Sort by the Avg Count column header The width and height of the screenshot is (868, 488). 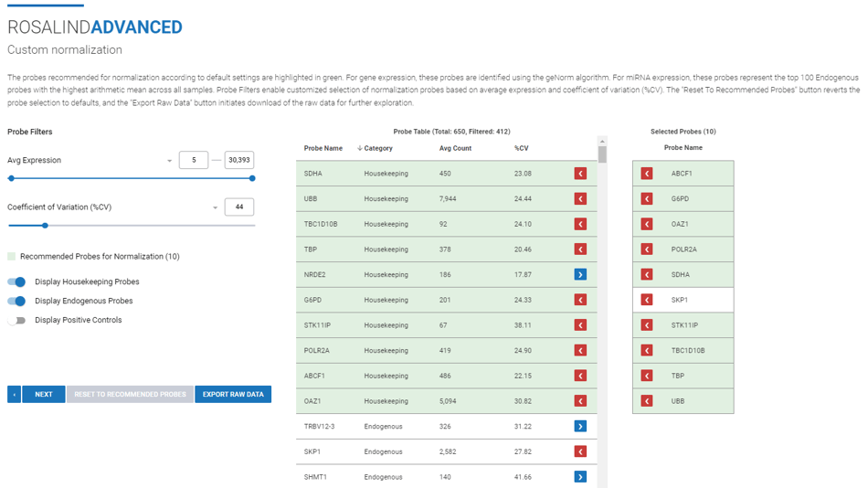click(455, 148)
